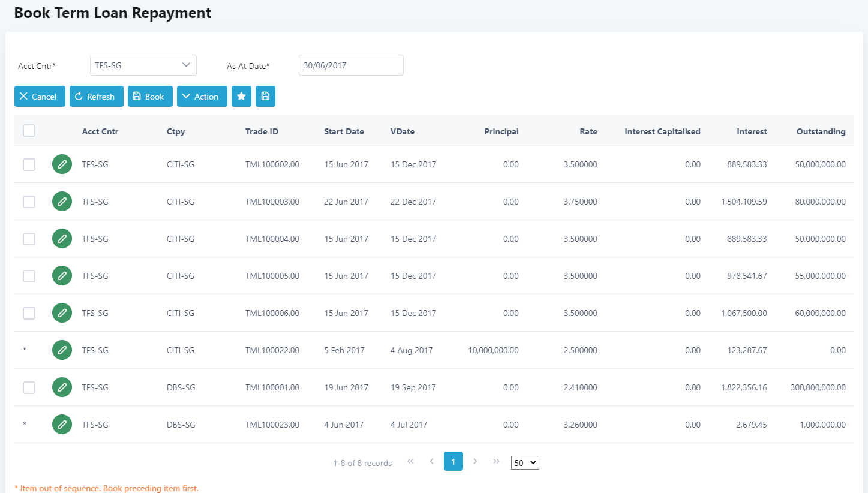Click edit icon for trade TML100005.00
The width and height of the screenshot is (868, 493).
click(62, 276)
